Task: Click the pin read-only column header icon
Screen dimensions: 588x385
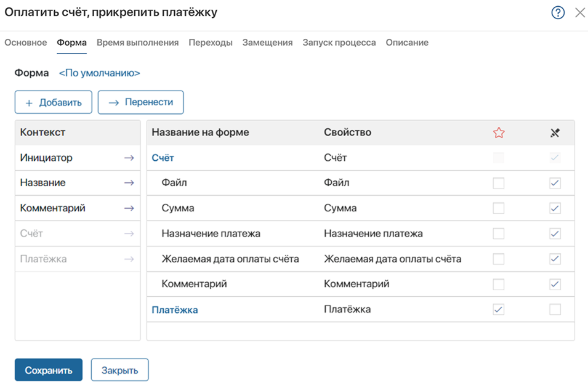Action: pos(555,132)
